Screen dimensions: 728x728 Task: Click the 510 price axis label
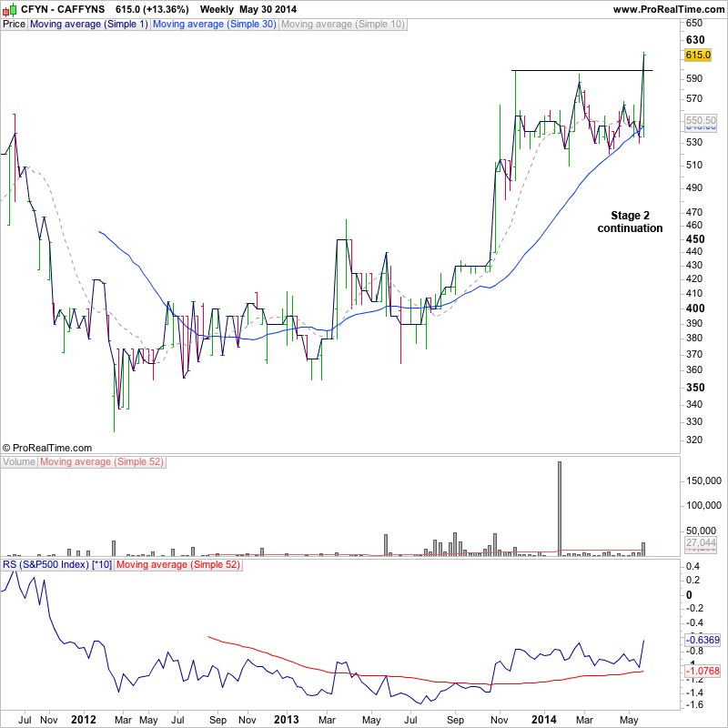694,166
